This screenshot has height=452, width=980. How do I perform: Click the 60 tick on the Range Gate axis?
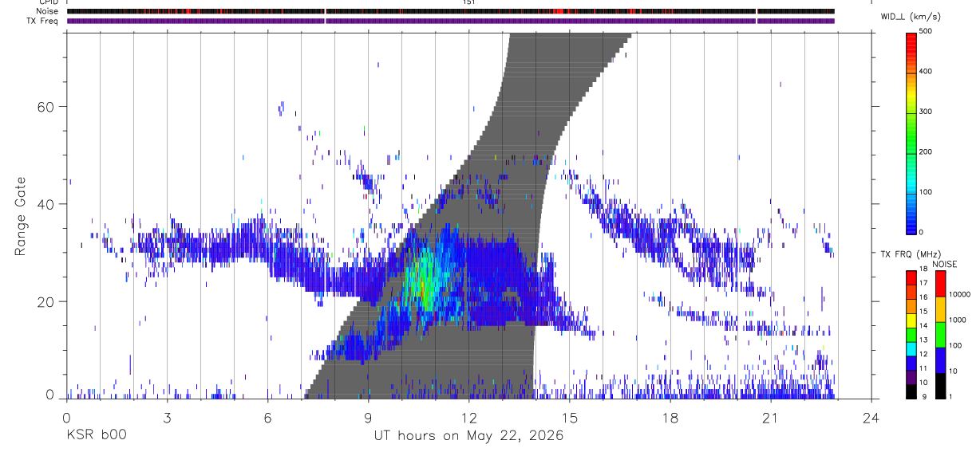(x=48, y=107)
